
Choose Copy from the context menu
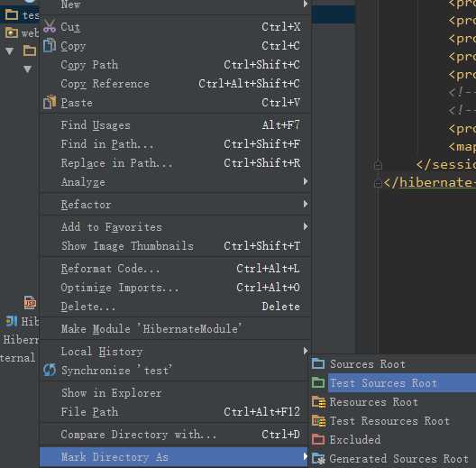coord(175,46)
